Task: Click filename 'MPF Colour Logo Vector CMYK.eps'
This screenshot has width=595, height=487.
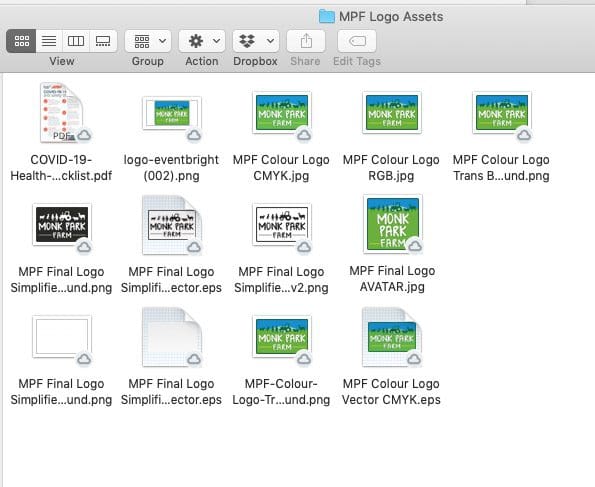Action: click(391, 392)
